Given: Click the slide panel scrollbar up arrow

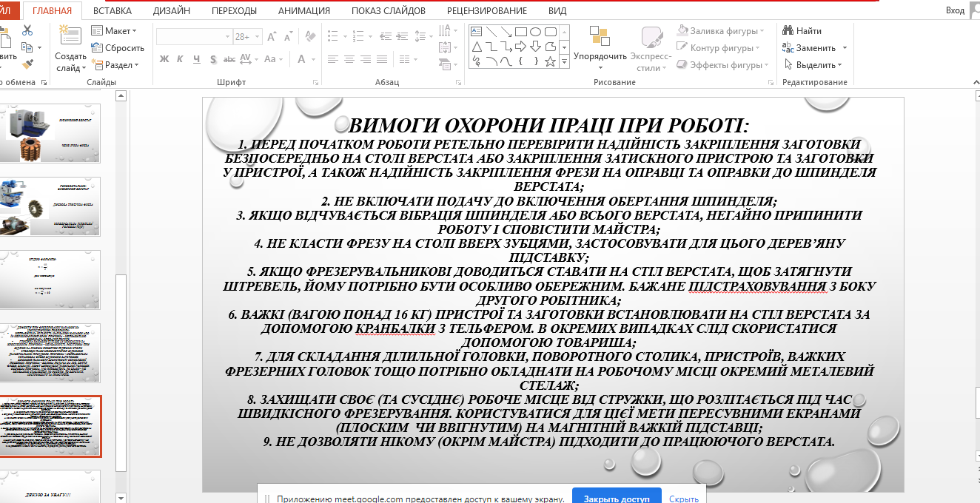Looking at the screenshot, I should [x=121, y=96].
